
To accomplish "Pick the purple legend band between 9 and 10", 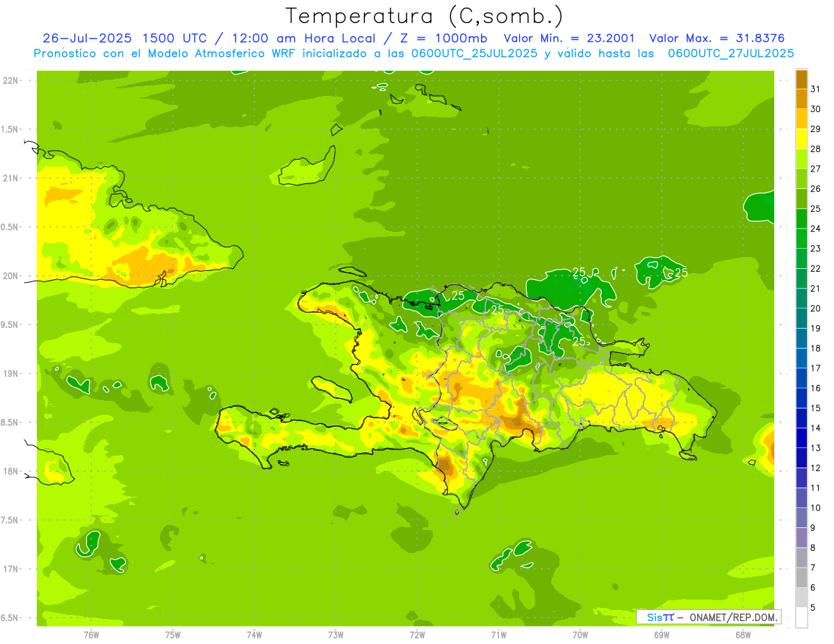I will coord(801,518).
